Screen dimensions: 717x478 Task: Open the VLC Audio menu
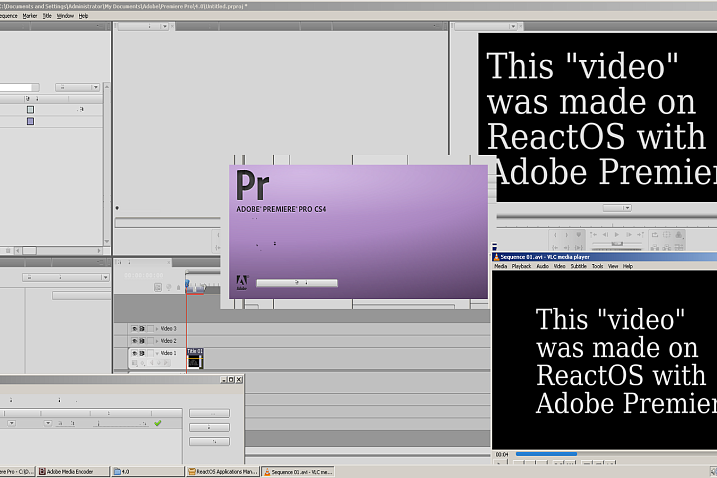pos(542,266)
